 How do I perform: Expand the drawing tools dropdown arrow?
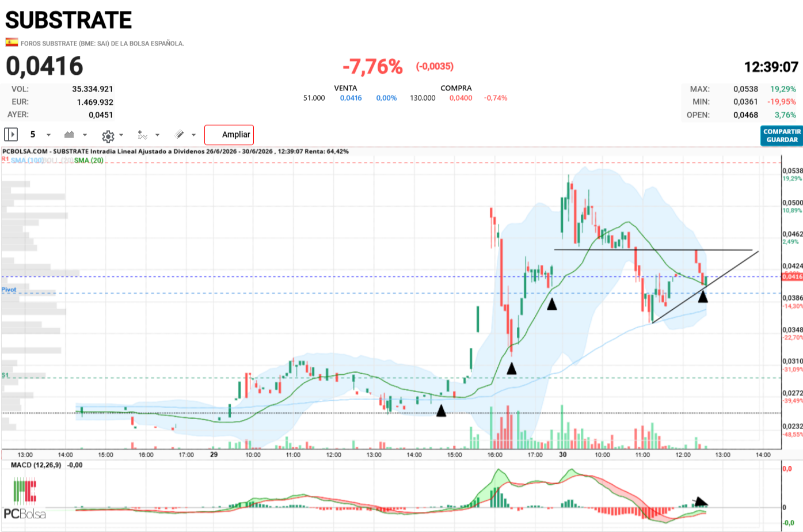tap(193, 135)
